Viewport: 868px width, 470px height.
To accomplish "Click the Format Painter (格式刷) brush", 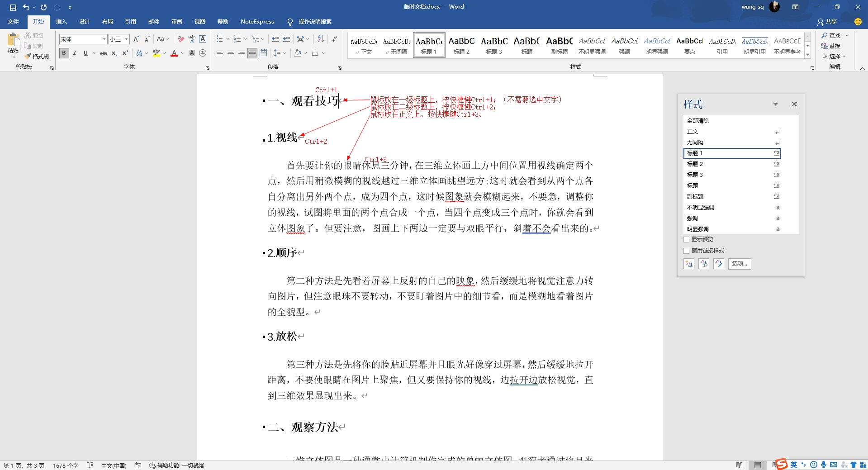I will tap(37, 56).
